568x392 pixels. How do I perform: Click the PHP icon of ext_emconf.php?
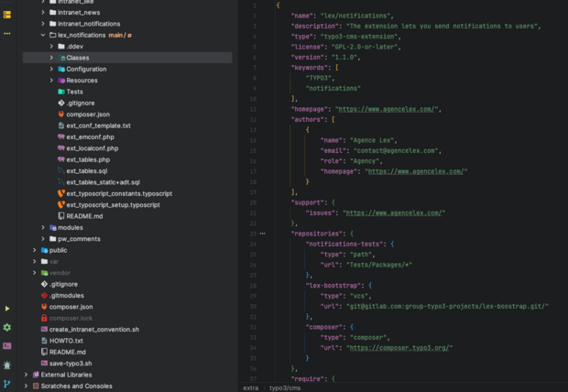(x=61, y=137)
